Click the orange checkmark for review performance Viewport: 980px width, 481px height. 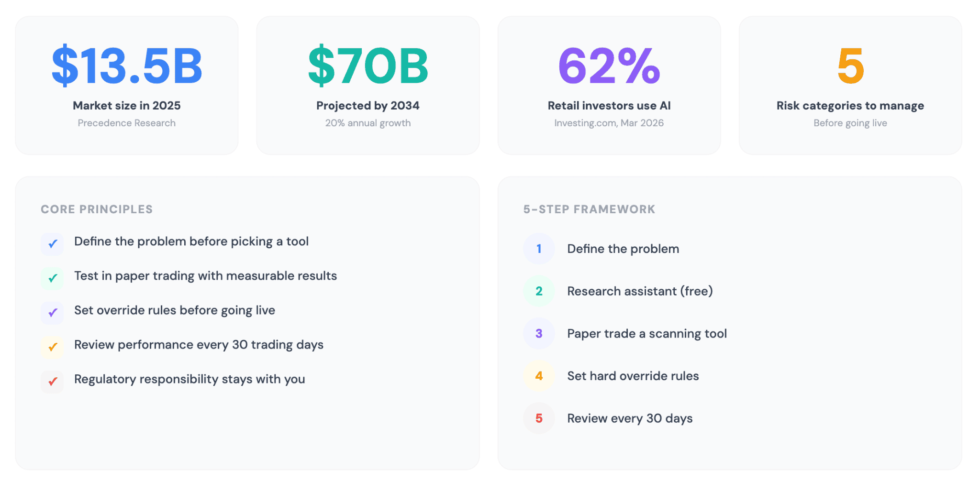(53, 347)
